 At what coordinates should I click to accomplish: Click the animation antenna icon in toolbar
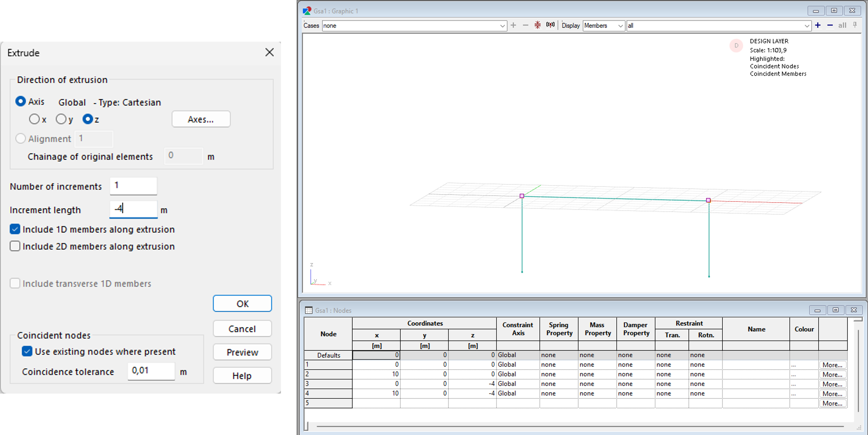(550, 25)
